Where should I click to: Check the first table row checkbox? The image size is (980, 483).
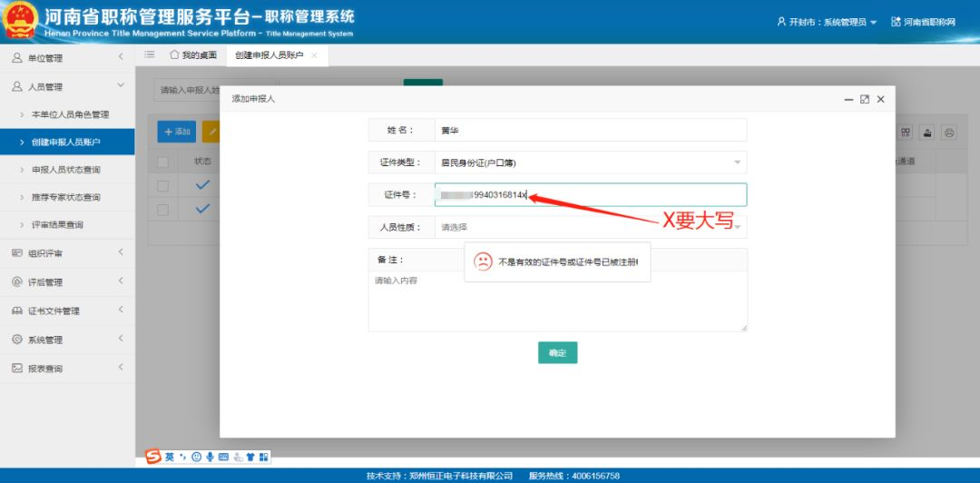pos(162,186)
